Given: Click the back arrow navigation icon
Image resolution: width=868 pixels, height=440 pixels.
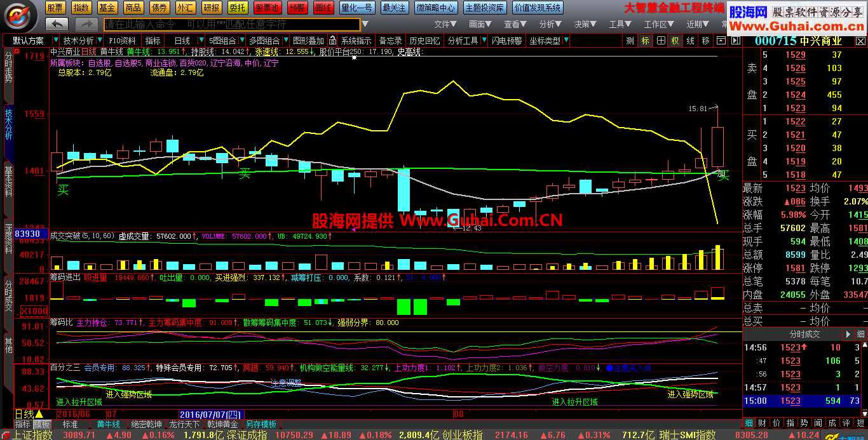Looking at the screenshot, I should [57, 24].
